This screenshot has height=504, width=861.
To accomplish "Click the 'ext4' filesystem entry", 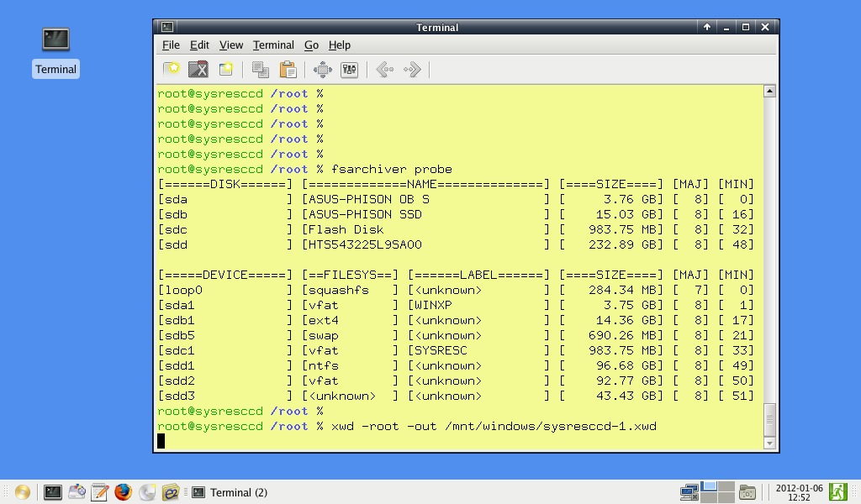I will tap(324, 320).
